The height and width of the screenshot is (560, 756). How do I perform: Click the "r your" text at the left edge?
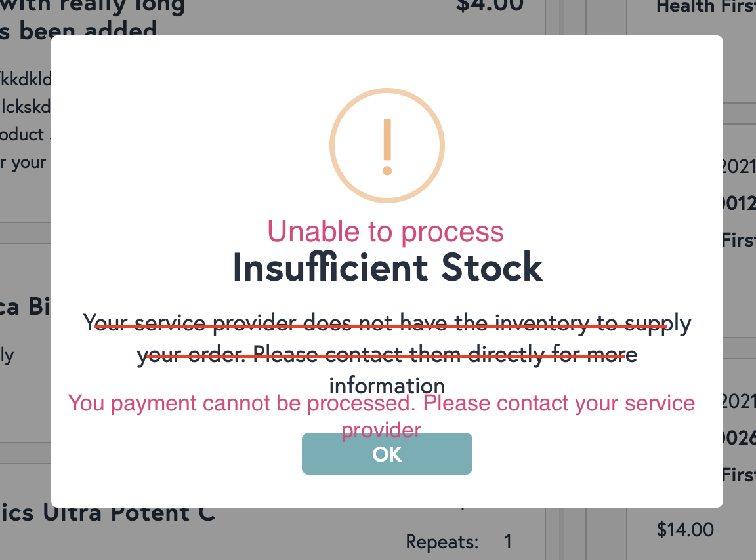24,162
